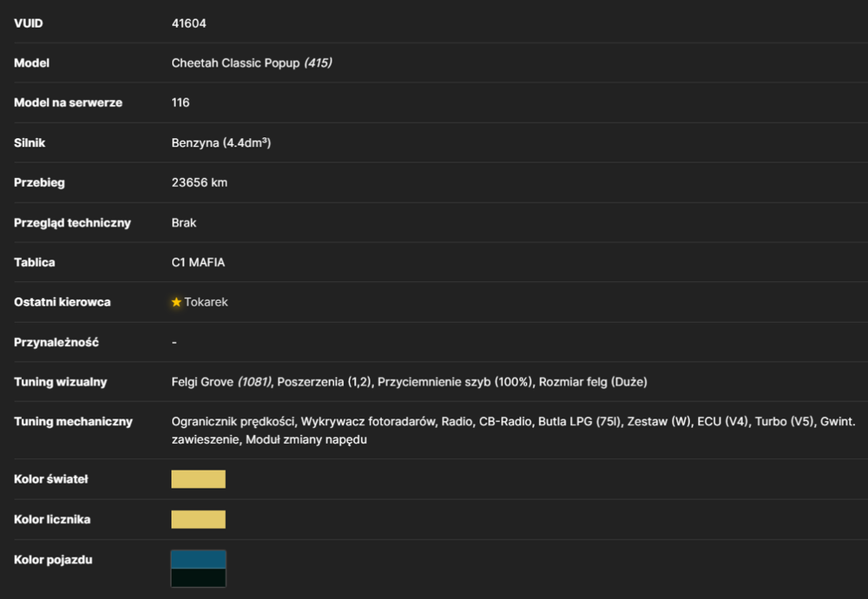Click the Tuning wizualny label
Image resolution: width=868 pixels, height=599 pixels.
coord(61,381)
